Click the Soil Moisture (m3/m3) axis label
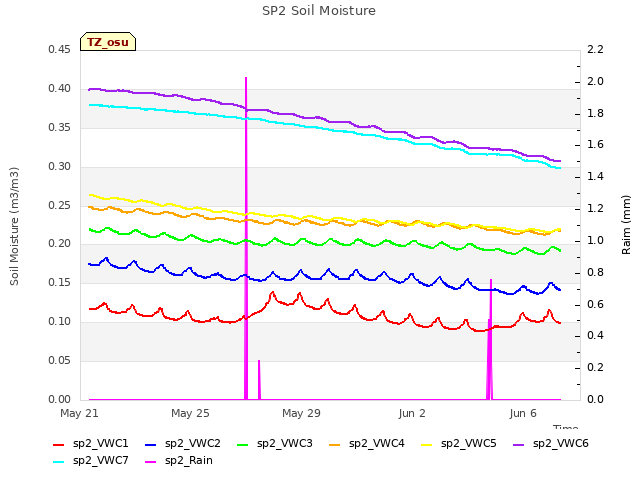This screenshot has width=640, height=480. [x=14, y=226]
